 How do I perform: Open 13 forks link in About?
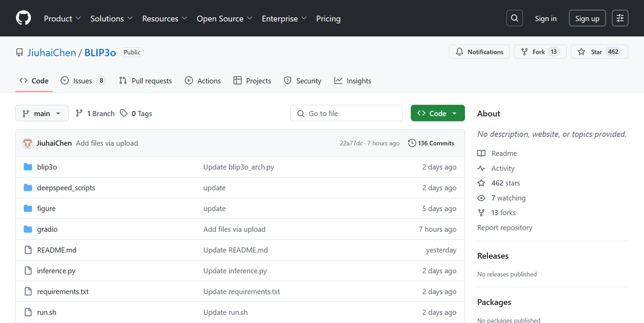503,213
